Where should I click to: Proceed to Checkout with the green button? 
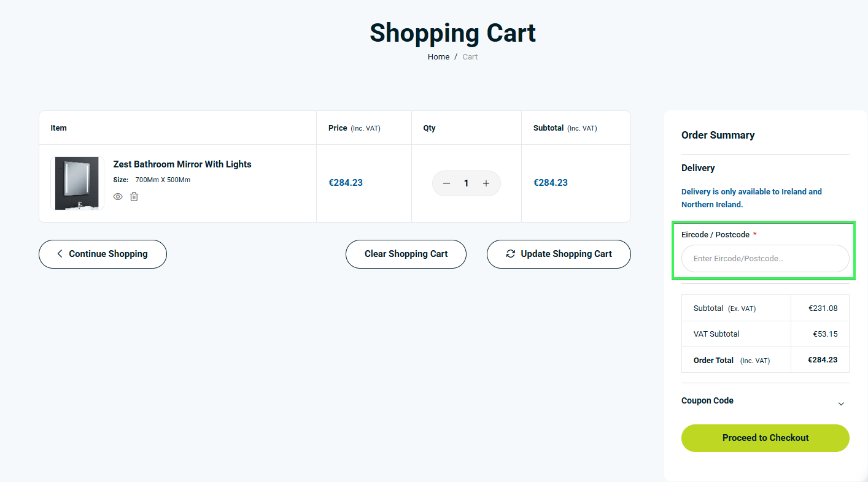click(765, 438)
